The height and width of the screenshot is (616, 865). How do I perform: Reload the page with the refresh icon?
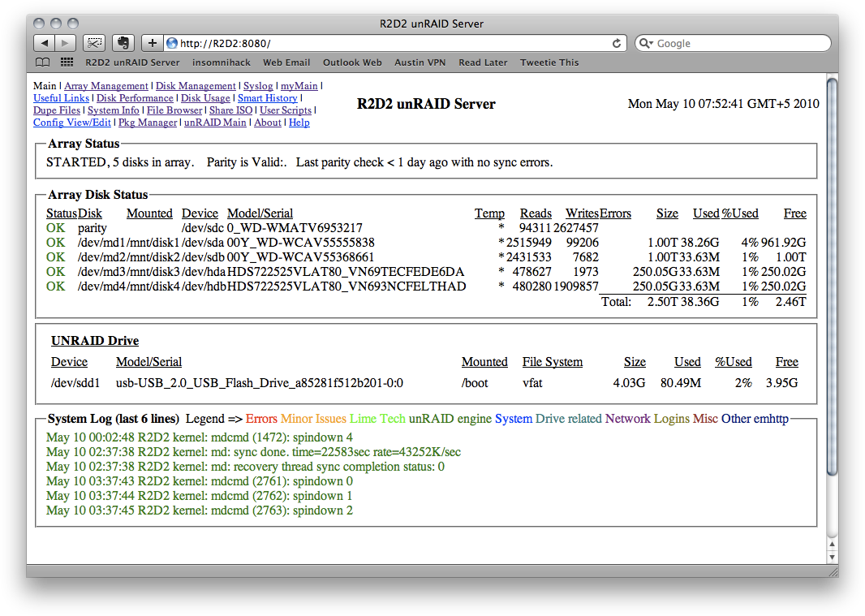[x=617, y=43]
